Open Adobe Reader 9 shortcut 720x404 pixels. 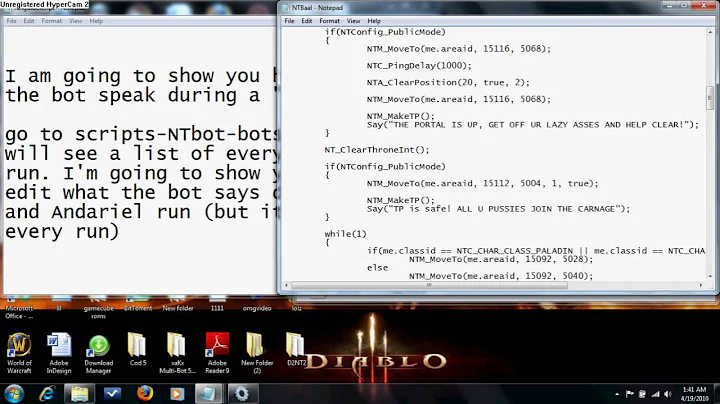(x=217, y=353)
